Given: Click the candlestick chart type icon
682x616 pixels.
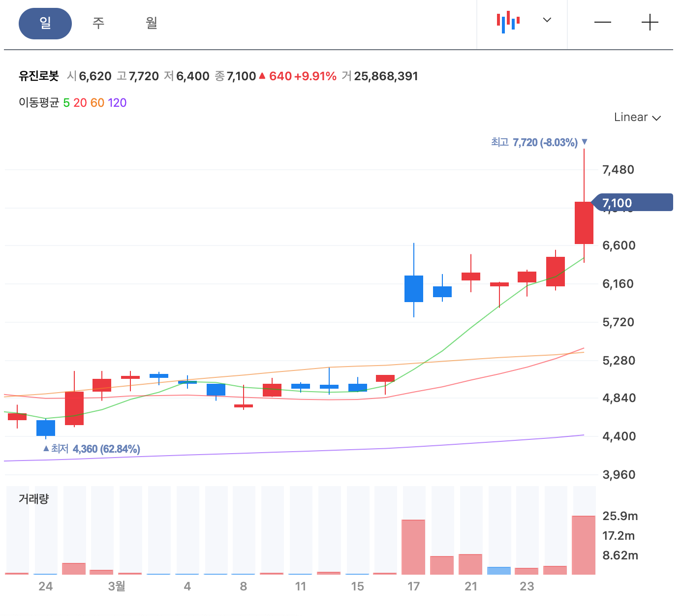Looking at the screenshot, I should tap(508, 22).
